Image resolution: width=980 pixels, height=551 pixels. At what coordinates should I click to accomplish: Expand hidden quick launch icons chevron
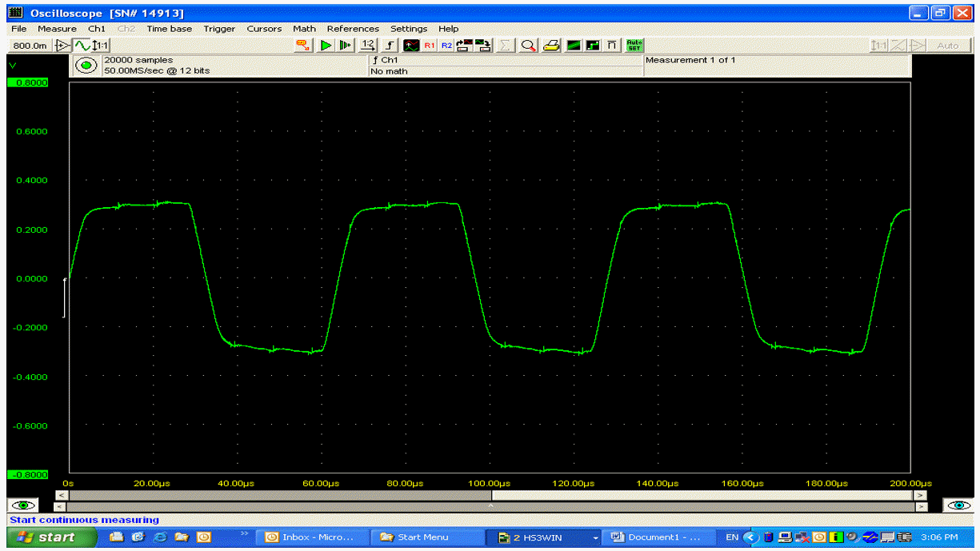pos(244,533)
